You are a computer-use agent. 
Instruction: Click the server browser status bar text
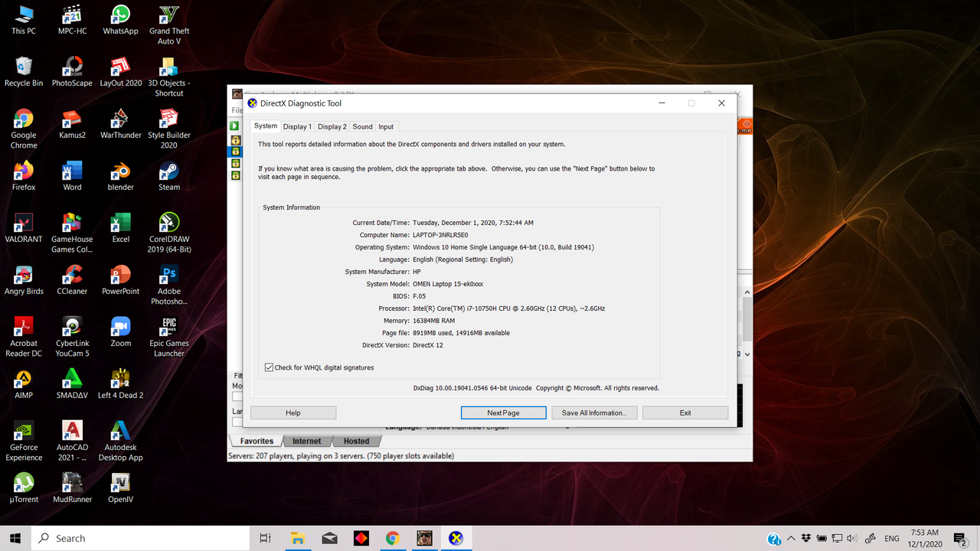tap(341, 455)
